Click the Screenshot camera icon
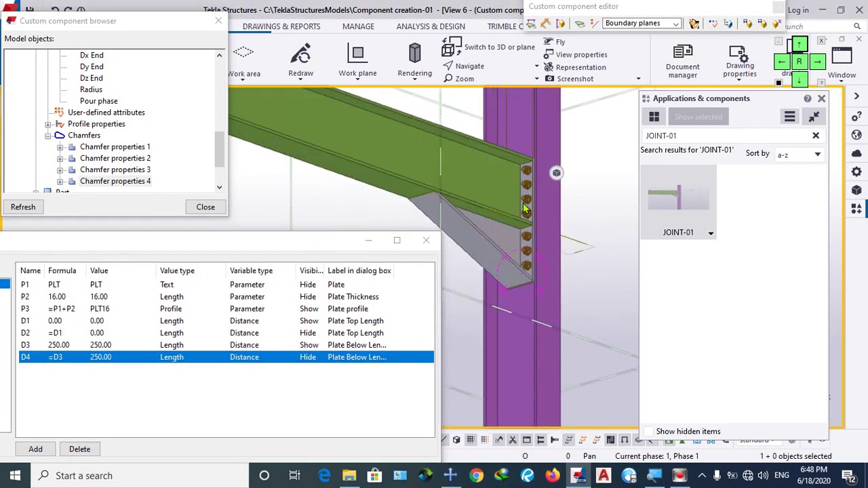Viewport: 868px width, 488px height. pos(549,79)
